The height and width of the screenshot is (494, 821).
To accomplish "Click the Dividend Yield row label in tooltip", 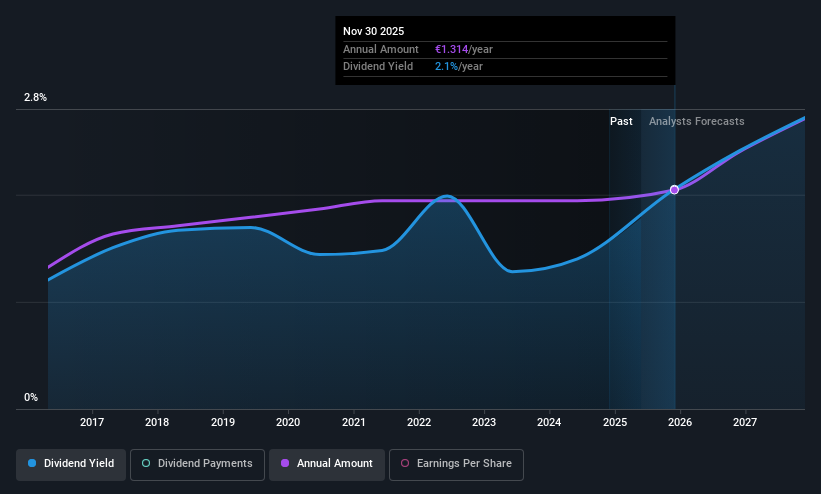I will 378,67.
